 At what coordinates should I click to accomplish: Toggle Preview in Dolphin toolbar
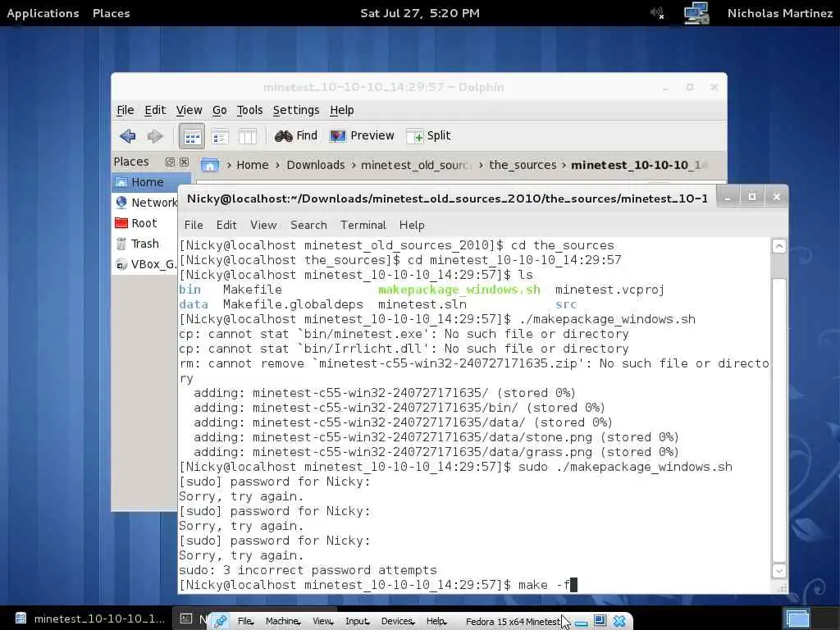coord(362,136)
